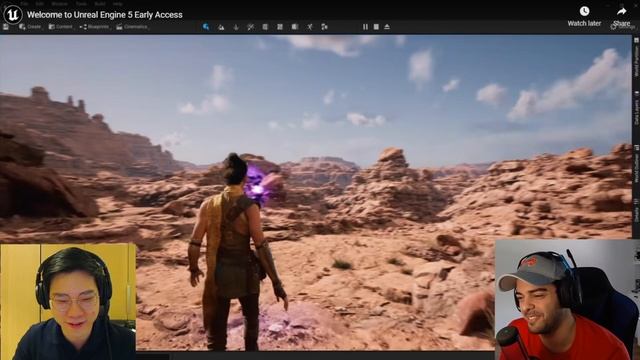640x360 pixels.
Task: Click the save icon in the editor toolbar
Action: click(6, 27)
